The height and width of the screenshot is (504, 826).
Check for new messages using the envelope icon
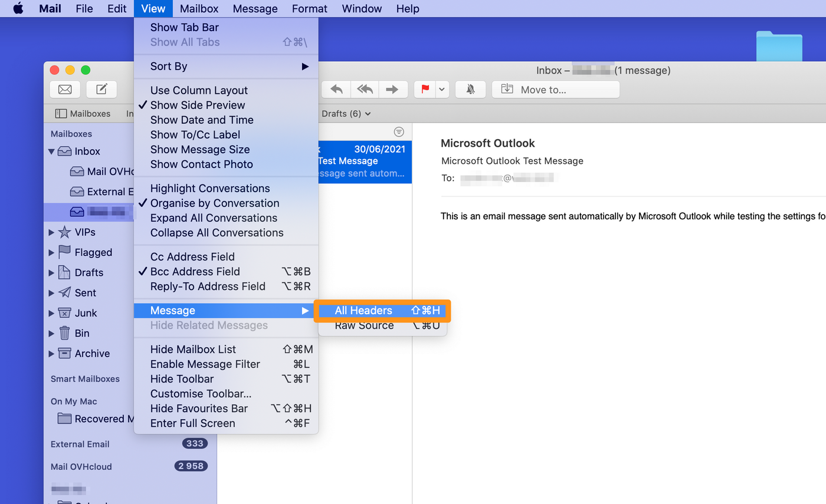click(x=65, y=89)
